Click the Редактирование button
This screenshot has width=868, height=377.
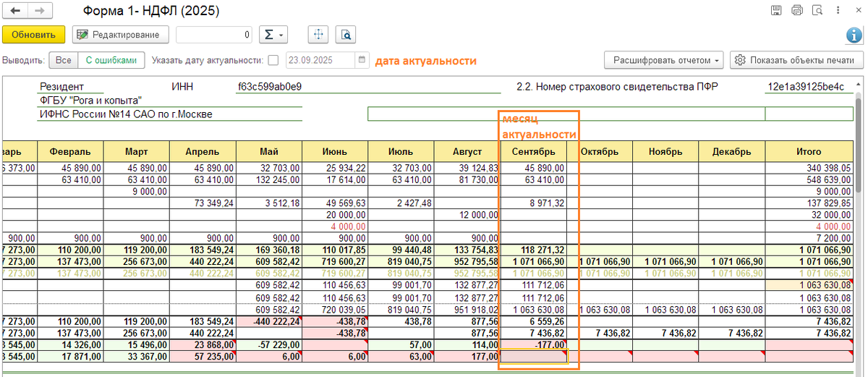click(x=121, y=34)
